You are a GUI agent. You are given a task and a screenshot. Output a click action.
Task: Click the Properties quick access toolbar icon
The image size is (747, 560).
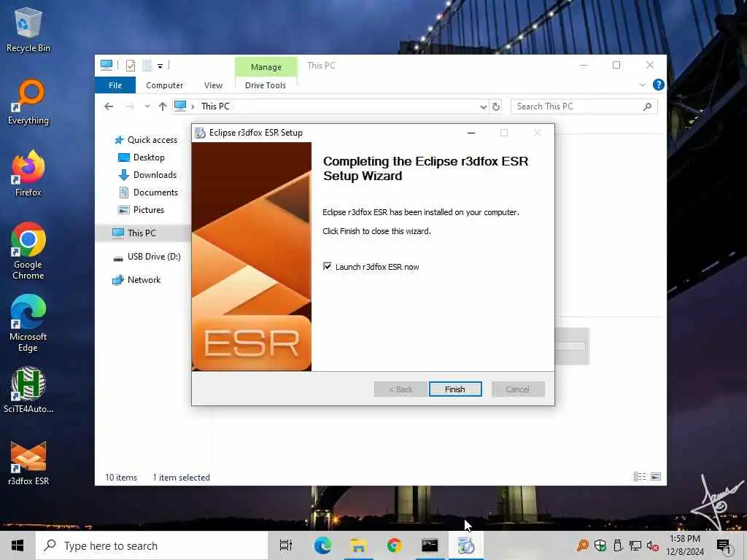click(131, 65)
